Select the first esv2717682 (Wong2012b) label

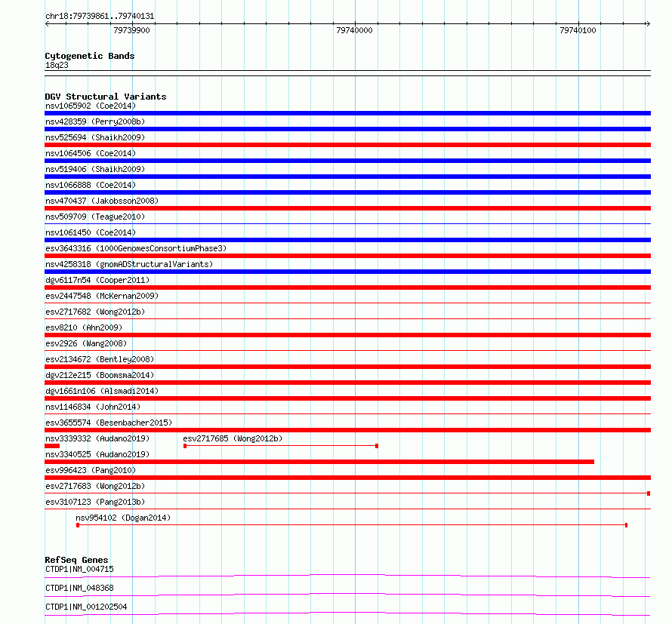(95, 312)
